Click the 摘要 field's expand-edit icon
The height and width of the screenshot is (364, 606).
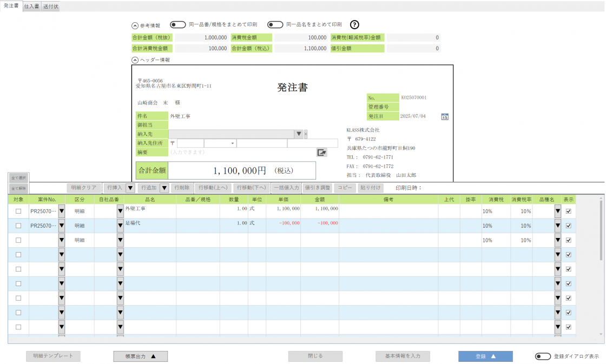tap(322, 153)
